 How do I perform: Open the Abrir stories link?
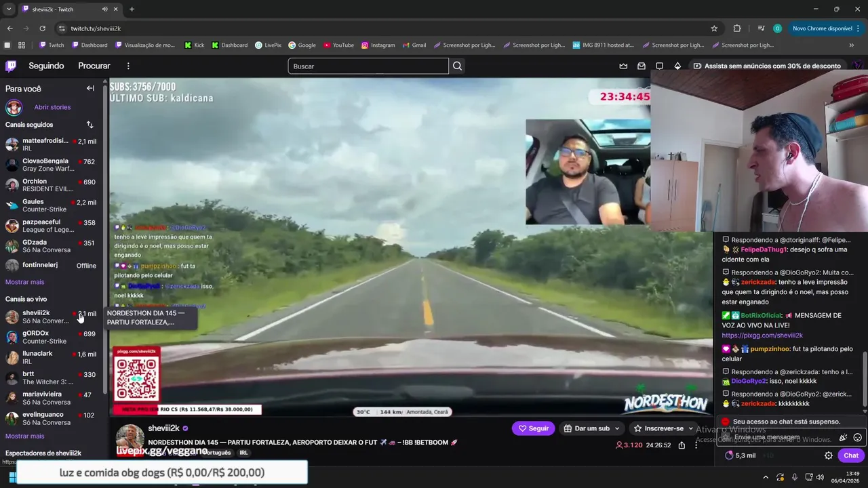click(52, 107)
